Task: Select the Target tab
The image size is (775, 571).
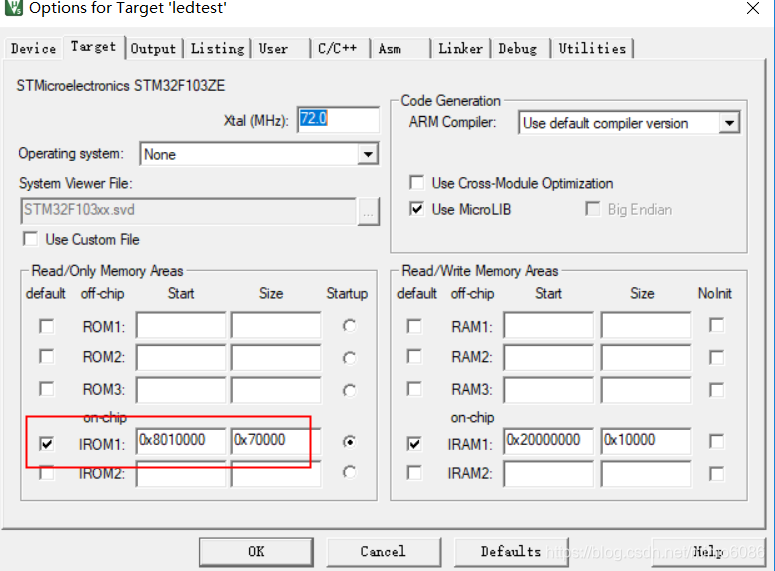Action: pyautogui.click(x=93, y=47)
